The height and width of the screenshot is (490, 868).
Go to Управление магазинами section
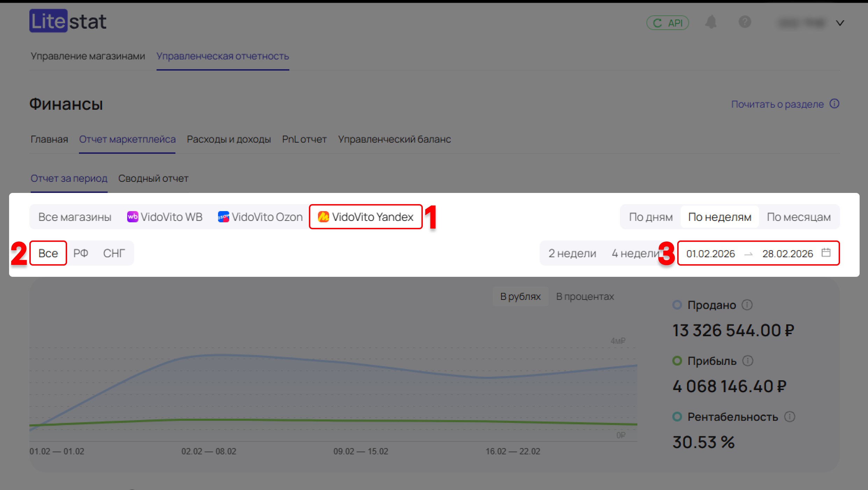(87, 56)
